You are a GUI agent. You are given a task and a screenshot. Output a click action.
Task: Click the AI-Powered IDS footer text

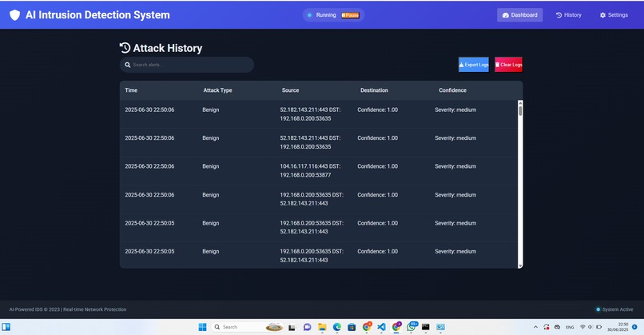pos(68,309)
